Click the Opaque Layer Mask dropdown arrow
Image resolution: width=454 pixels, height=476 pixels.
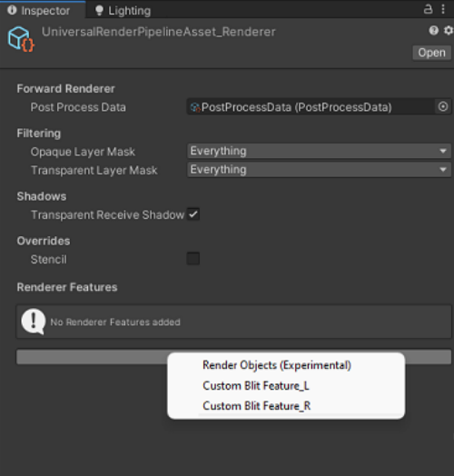point(443,151)
